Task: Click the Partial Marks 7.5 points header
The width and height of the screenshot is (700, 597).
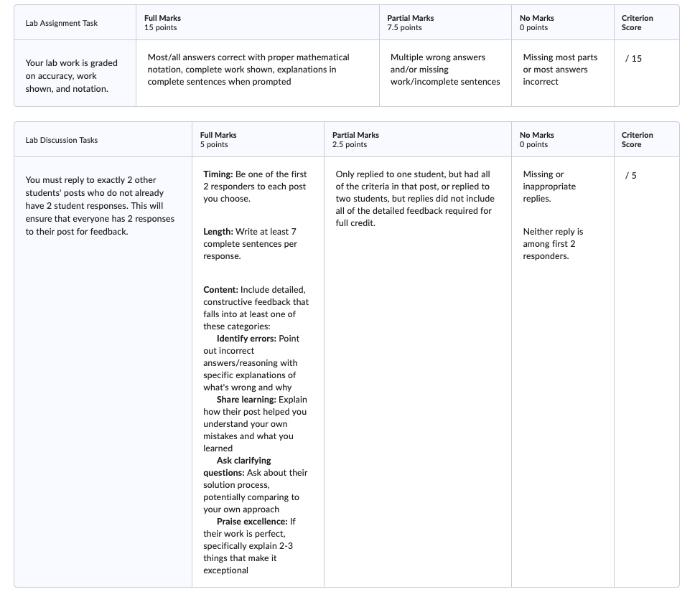Action: pos(410,23)
